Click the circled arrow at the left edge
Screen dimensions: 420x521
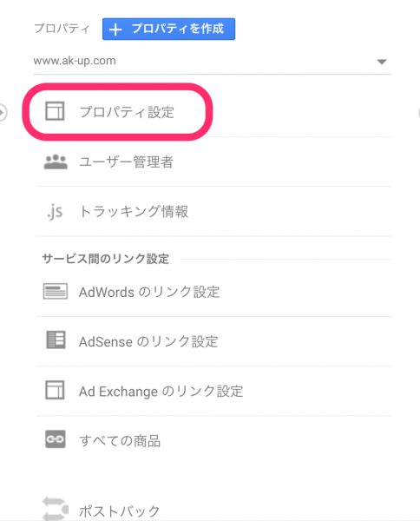[3, 113]
